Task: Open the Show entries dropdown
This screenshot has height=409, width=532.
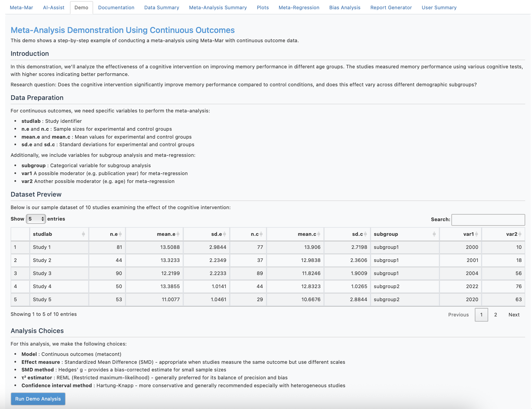Action: [36, 219]
